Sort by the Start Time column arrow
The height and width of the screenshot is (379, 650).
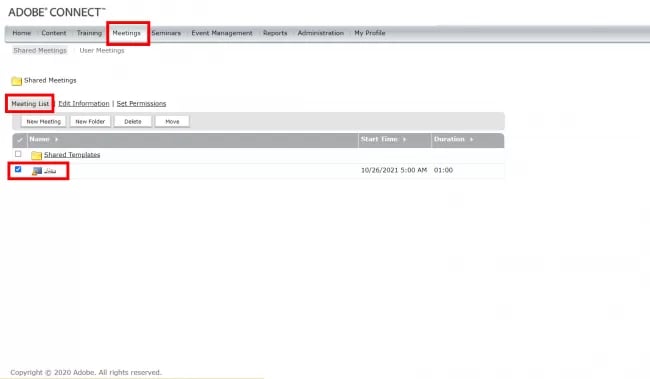(404, 139)
